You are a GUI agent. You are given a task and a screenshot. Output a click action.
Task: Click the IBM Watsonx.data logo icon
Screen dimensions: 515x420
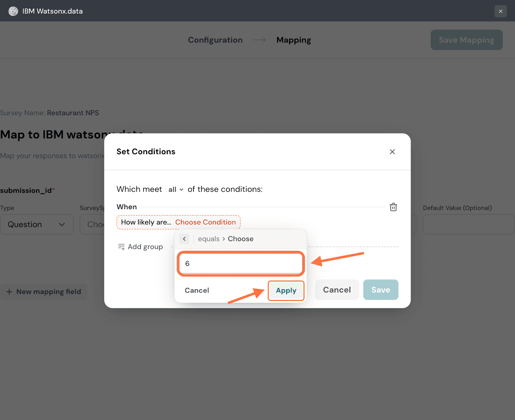coord(13,11)
